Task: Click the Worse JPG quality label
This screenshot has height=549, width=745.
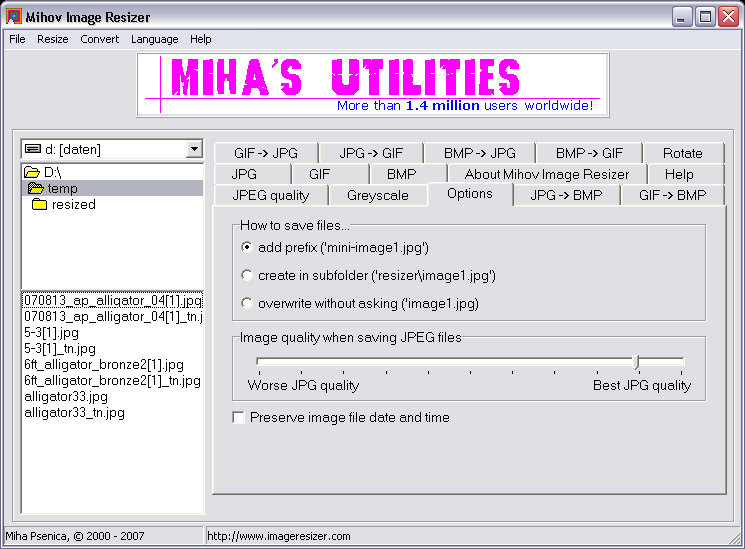Action: (x=303, y=385)
